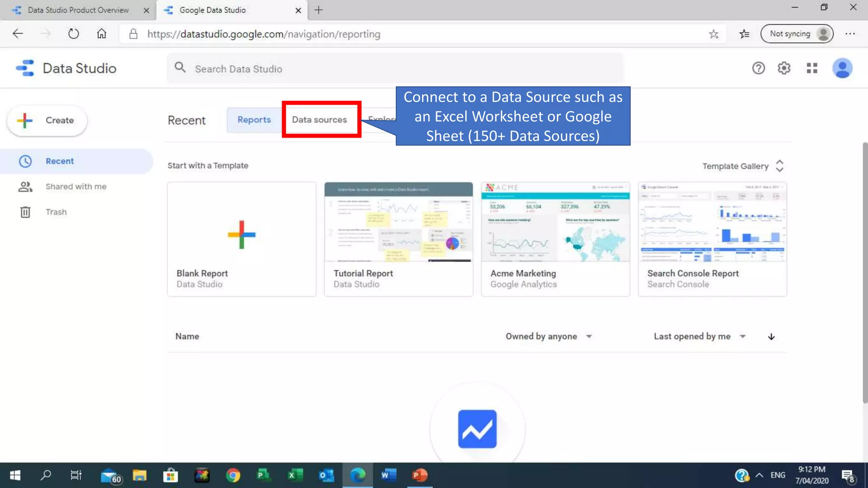868x488 pixels.
Task: Open Outlook from the taskbar
Action: pos(326,475)
